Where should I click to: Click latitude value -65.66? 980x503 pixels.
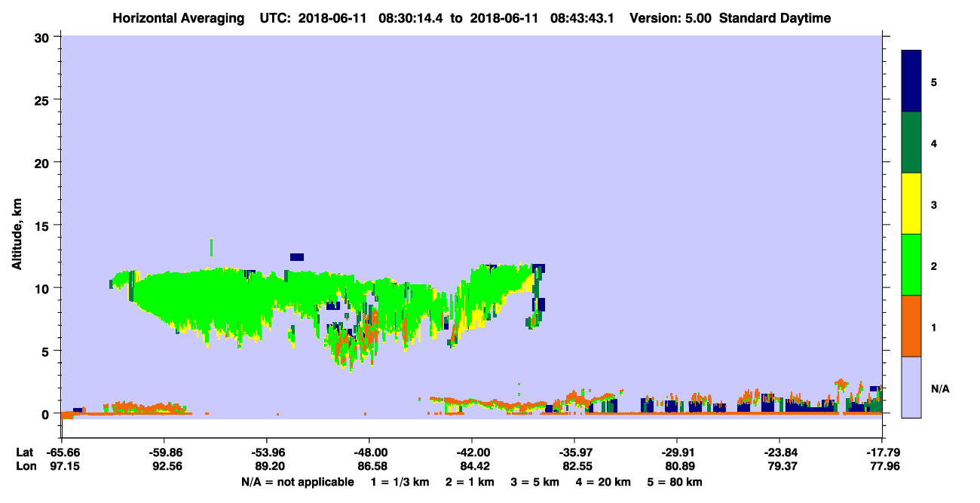[62, 452]
